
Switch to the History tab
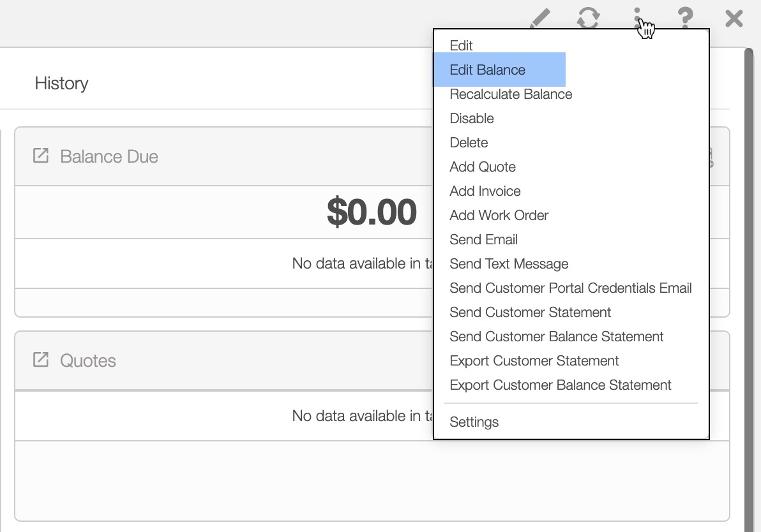click(x=61, y=83)
